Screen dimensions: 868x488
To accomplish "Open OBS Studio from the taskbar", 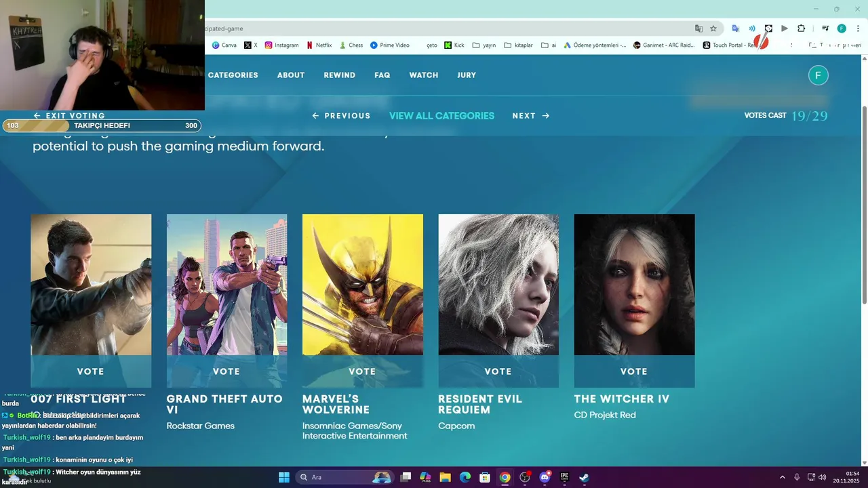I will [x=525, y=477].
